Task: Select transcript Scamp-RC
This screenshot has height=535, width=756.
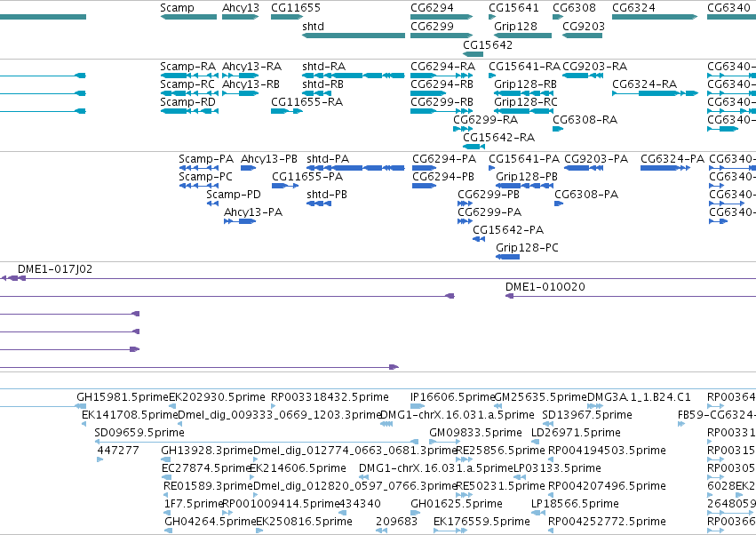Action: pos(189,93)
